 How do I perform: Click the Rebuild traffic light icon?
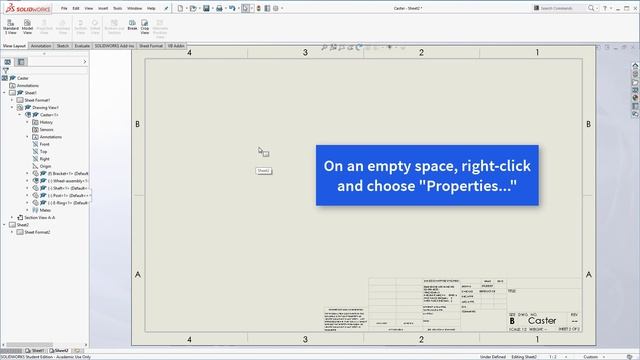(x=258, y=8)
